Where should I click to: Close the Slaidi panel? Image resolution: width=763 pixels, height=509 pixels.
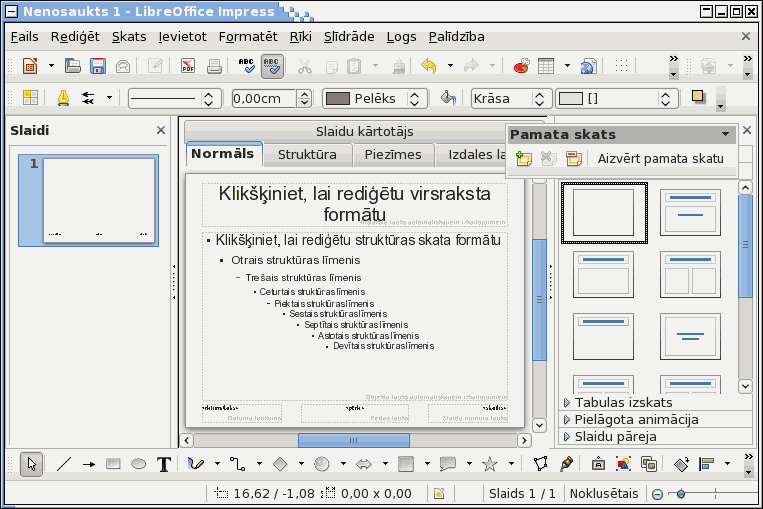click(x=161, y=130)
